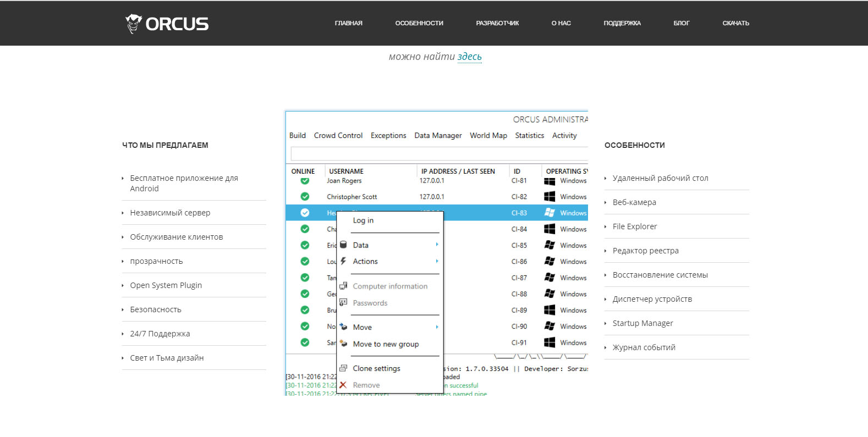Screen dimensions: 868x437
Task: Click the Computer information icon in context menu
Action: click(343, 286)
